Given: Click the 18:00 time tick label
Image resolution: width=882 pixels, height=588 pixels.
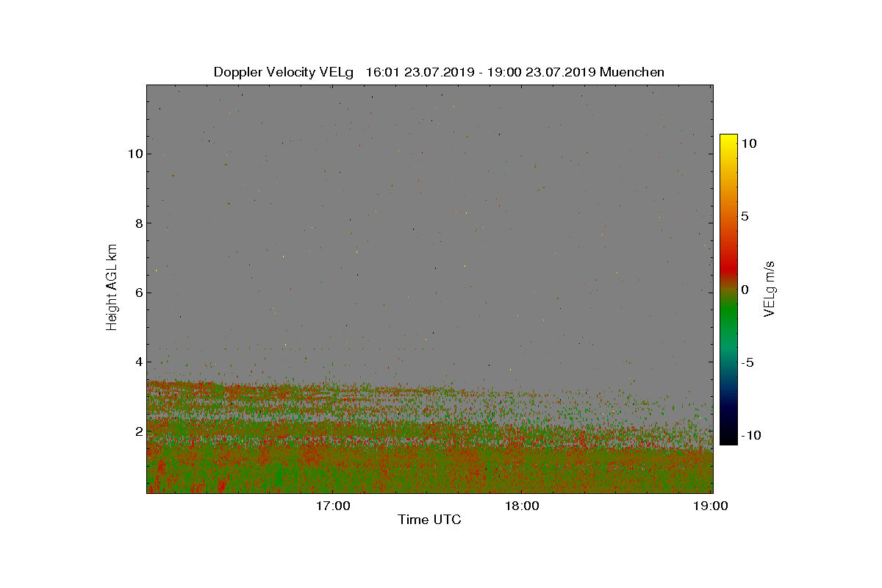Looking at the screenshot, I should click(523, 506).
